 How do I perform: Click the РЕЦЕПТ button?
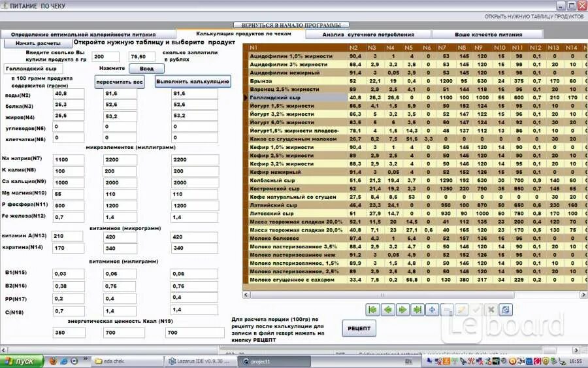(x=359, y=328)
